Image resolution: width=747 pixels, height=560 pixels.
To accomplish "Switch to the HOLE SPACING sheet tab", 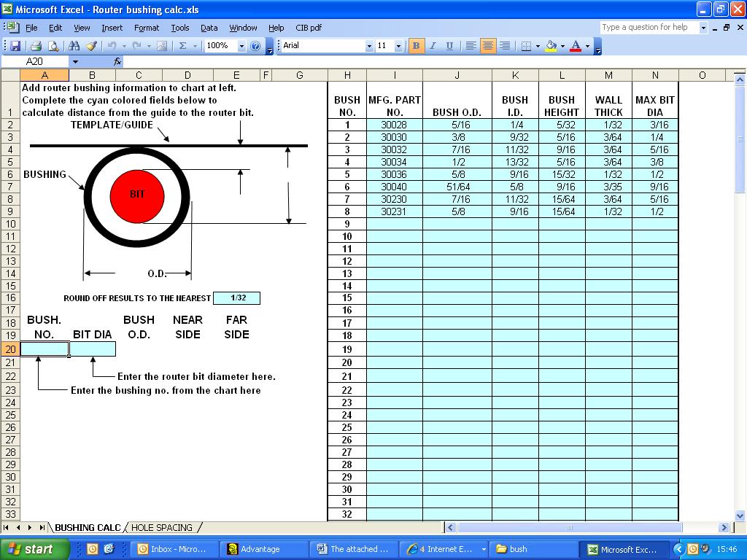I will click(162, 527).
